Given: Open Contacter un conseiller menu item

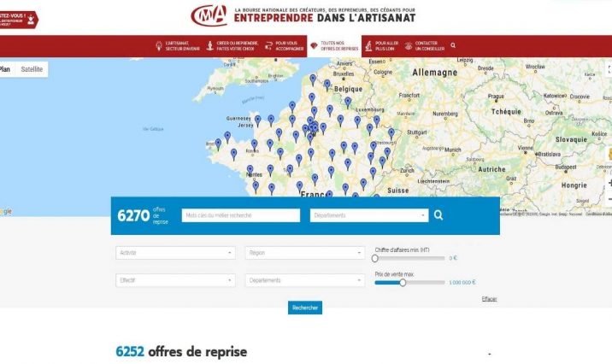Looking at the screenshot, I should (425, 46).
